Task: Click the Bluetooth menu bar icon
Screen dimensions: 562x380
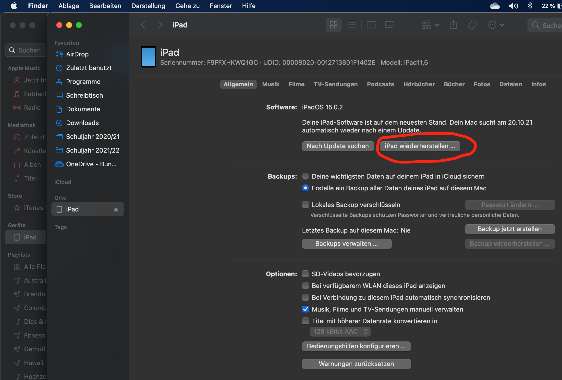Action: click(x=530, y=6)
